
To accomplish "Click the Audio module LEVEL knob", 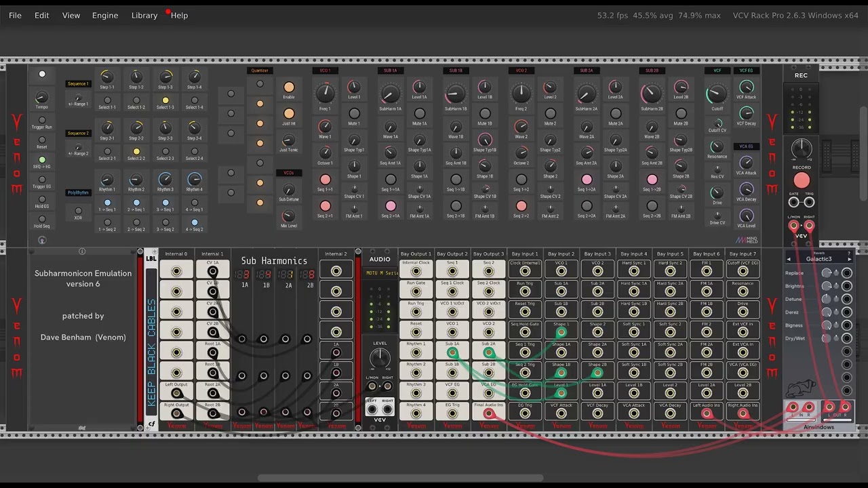I will [x=380, y=359].
